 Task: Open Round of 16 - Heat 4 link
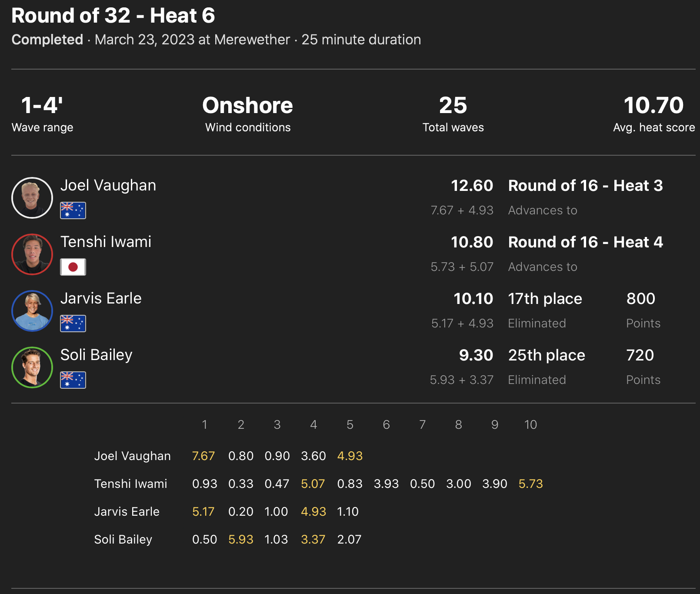click(x=585, y=242)
